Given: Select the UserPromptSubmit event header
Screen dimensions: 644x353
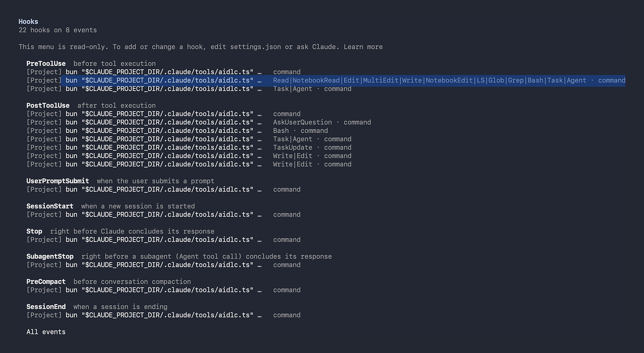Looking at the screenshot, I should (58, 181).
